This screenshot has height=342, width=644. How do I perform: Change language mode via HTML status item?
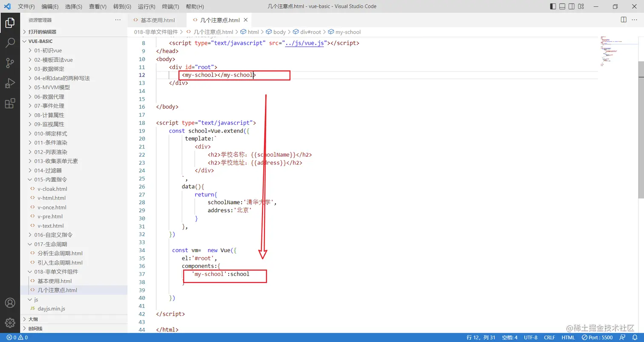[x=568, y=337]
